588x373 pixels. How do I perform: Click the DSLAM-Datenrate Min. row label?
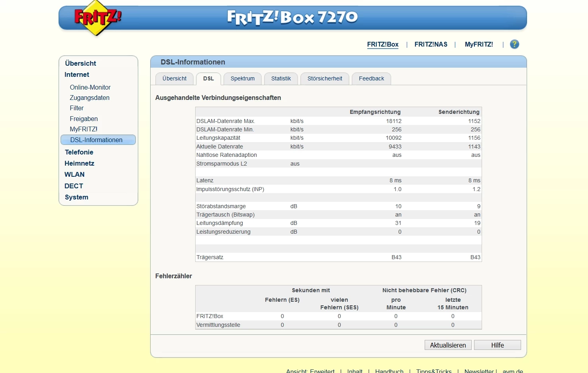225,129
